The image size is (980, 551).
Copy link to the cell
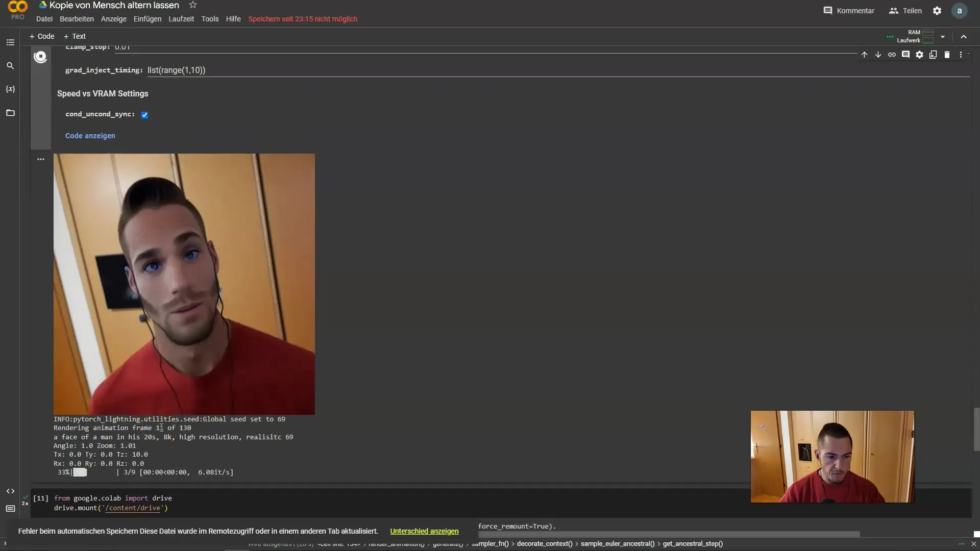click(x=892, y=55)
